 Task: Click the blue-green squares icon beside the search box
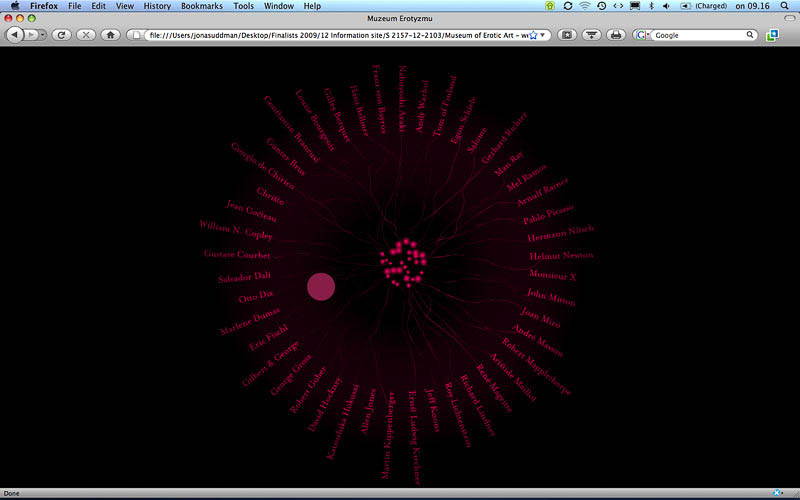coord(772,35)
